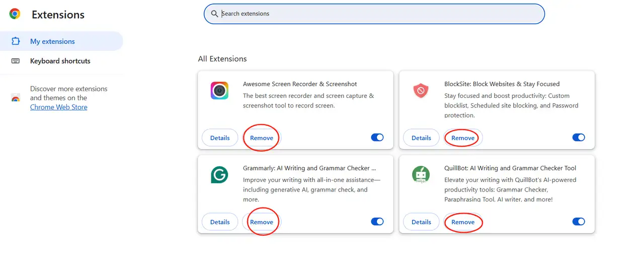Open Details for Awesome Screen Recorder
This screenshot has width=644, height=261.
pyautogui.click(x=220, y=138)
